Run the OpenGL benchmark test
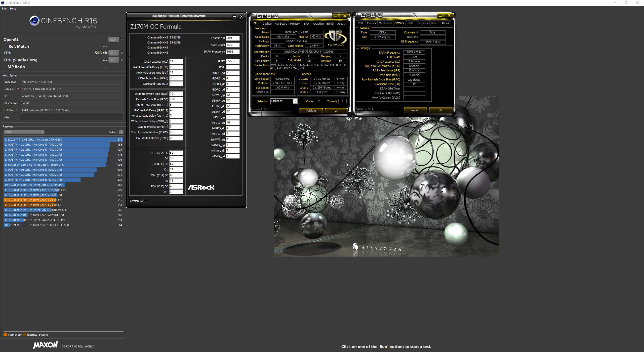The height and width of the screenshot is (352, 644). point(113,40)
